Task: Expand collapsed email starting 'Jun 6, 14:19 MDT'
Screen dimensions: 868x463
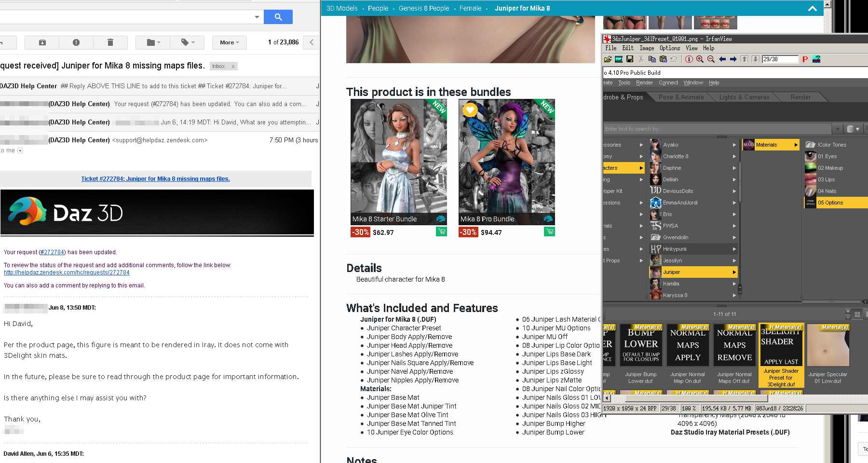Action: click(159, 123)
